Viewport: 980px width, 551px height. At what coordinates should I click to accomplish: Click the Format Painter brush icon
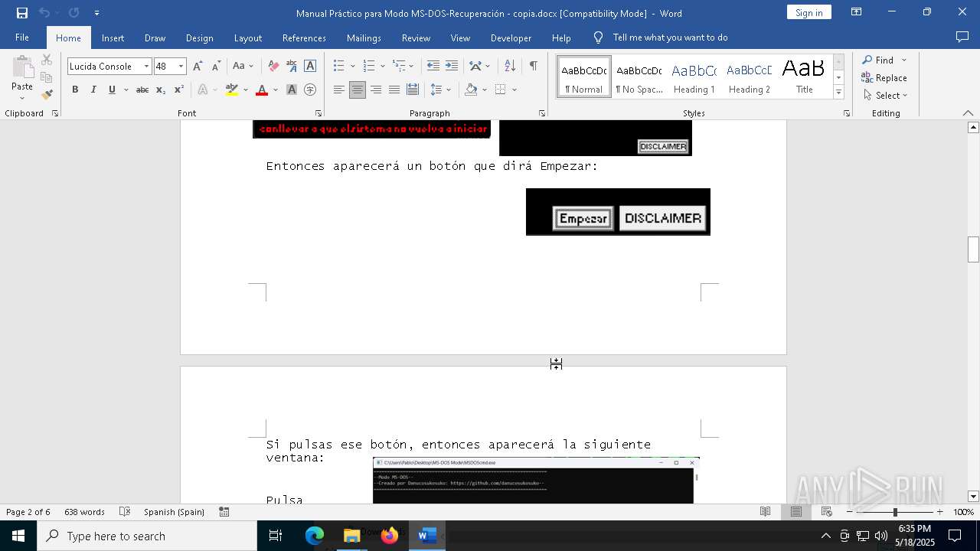pos(47,95)
